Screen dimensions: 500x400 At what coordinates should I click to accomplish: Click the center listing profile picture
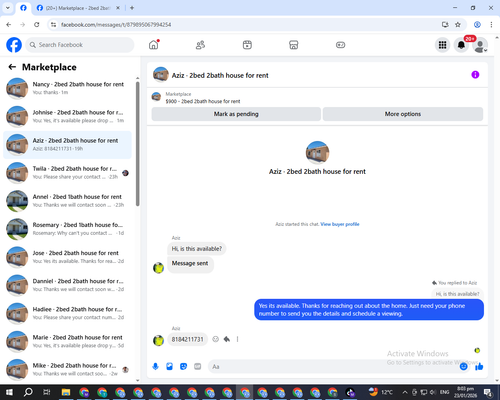(317, 153)
